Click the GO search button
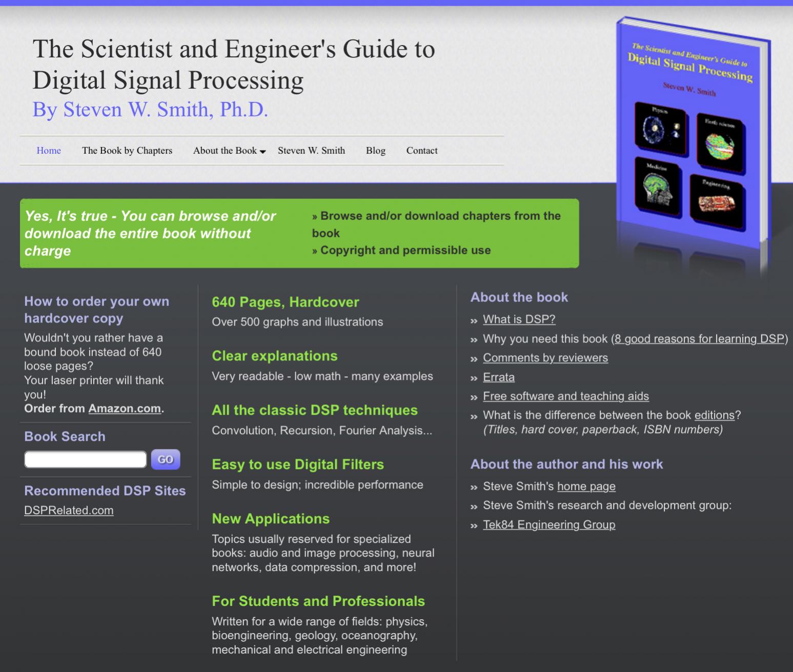The width and height of the screenshot is (793, 672). pos(166,459)
